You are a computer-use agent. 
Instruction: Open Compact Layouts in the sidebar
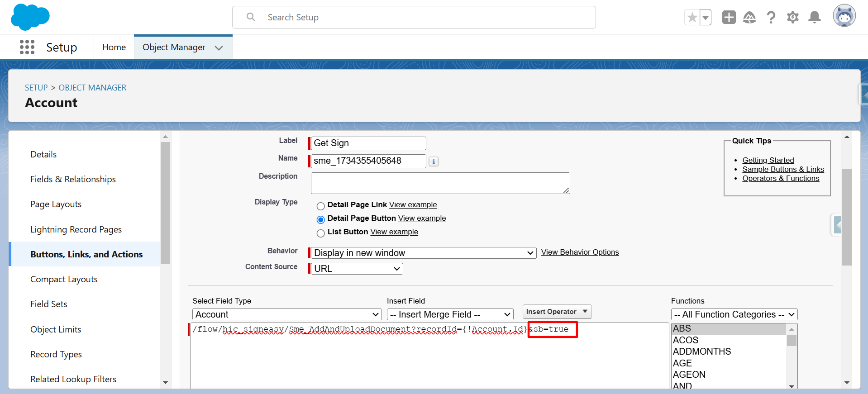tap(64, 279)
